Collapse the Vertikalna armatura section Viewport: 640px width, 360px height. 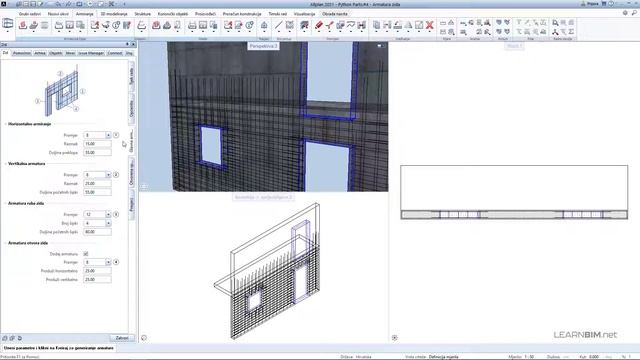[x=6, y=164]
